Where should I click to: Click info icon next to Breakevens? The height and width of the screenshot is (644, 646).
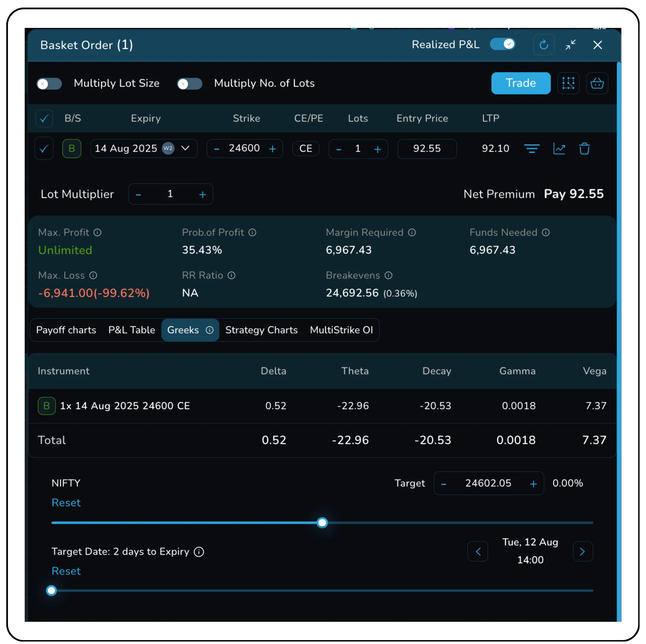pyautogui.click(x=388, y=275)
